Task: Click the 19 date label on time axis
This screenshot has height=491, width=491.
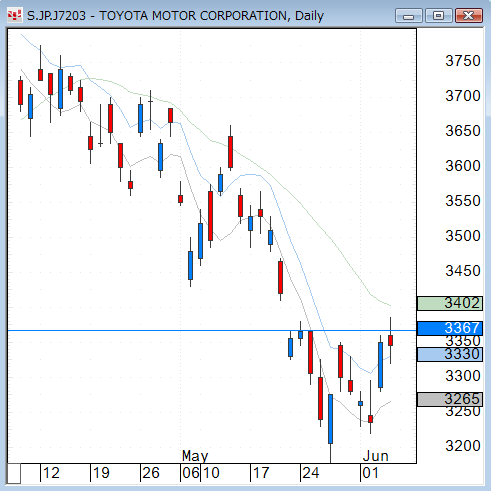Action: [x=101, y=473]
